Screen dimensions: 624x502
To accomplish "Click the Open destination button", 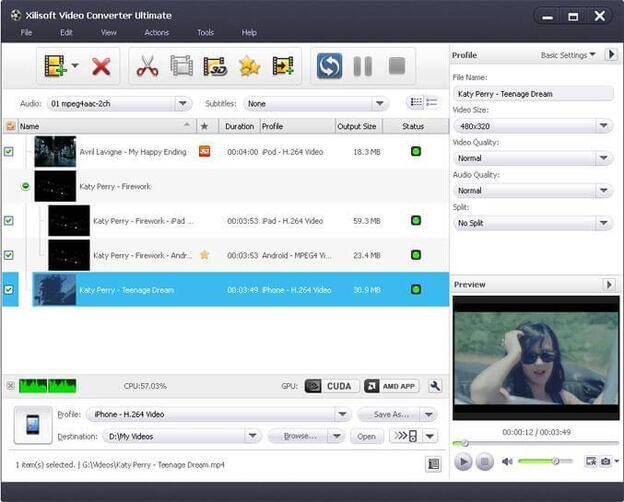I will pyautogui.click(x=366, y=436).
